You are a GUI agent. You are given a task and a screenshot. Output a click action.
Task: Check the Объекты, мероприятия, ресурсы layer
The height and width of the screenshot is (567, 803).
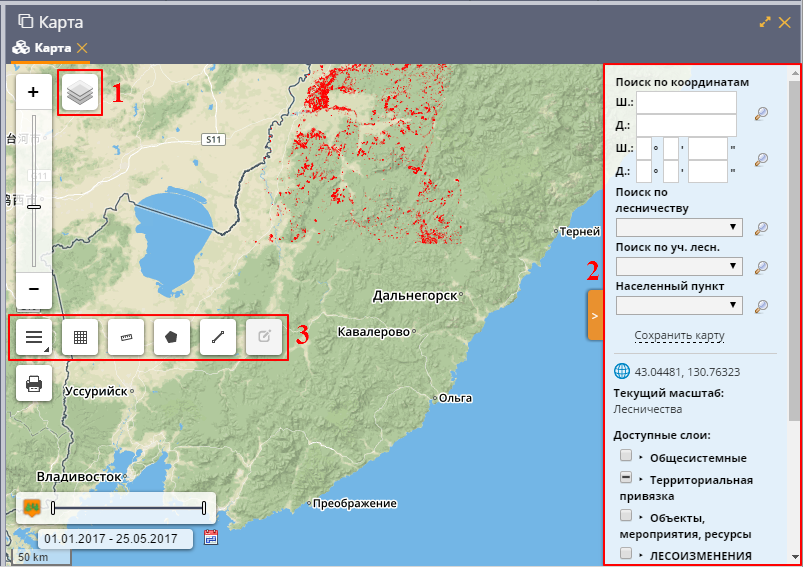point(626,515)
